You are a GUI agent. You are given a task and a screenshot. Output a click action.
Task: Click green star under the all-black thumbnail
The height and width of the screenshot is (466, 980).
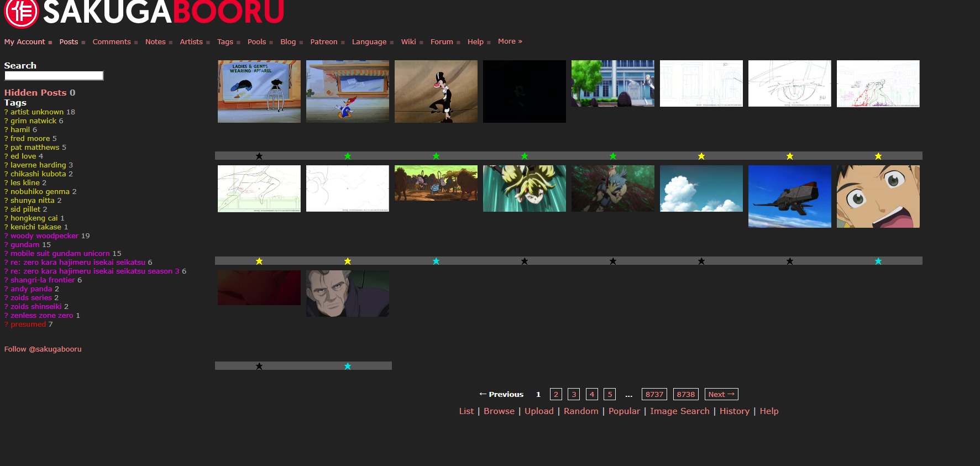(x=525, y=156)
